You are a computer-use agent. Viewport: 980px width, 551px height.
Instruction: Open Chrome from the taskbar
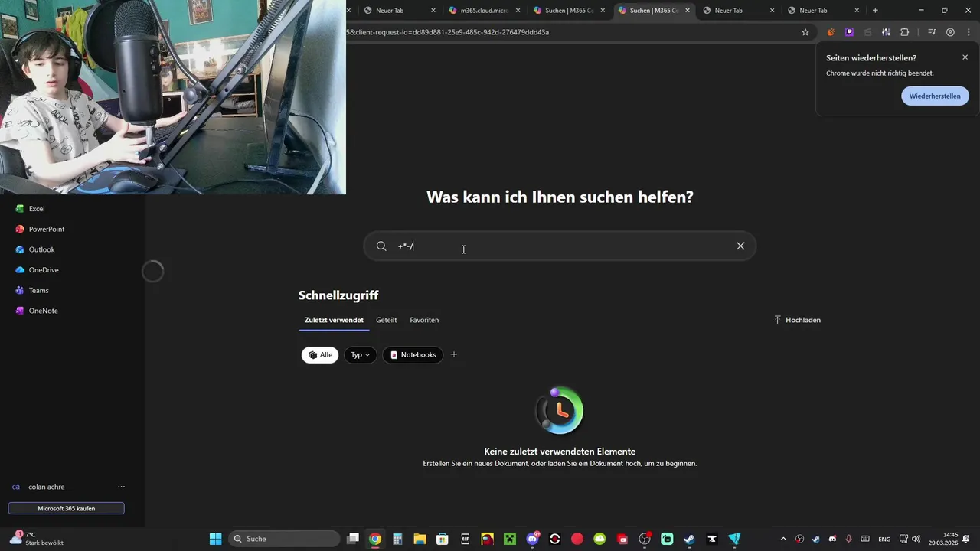pyautogui.click(x=375, y=539)
